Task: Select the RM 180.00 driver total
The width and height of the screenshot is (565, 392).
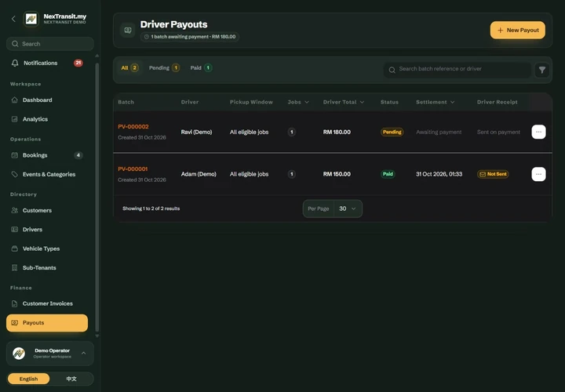Action: (x=337, y=132)
